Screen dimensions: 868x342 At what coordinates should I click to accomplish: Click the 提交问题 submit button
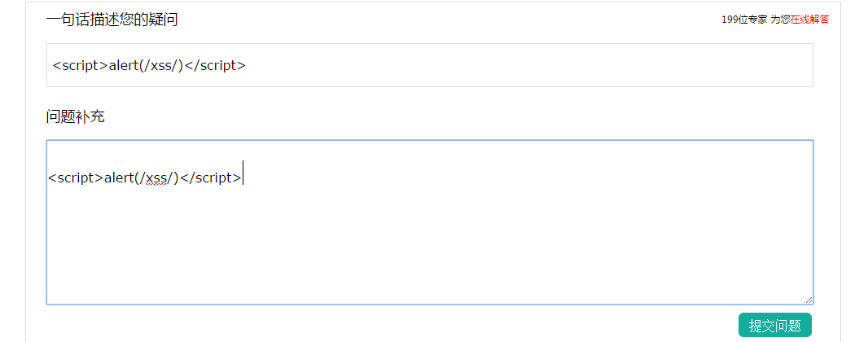click(x=774, y=325)
